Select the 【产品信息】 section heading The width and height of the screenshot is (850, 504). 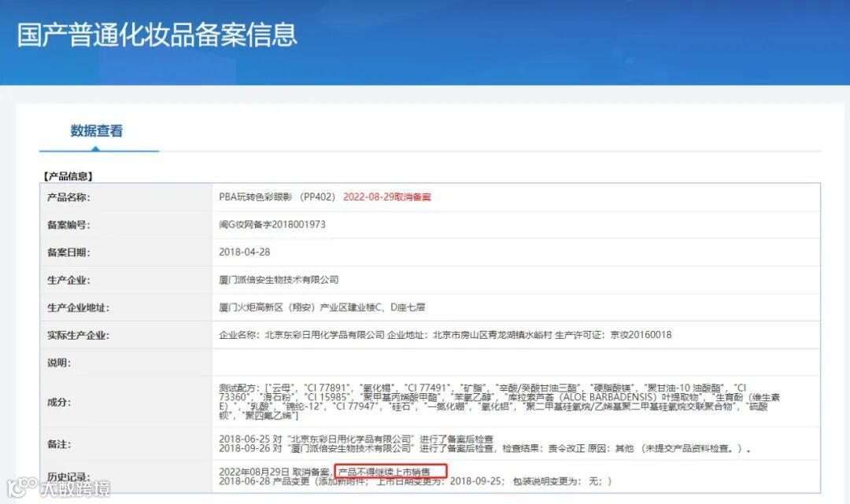[x=68, y=176]
